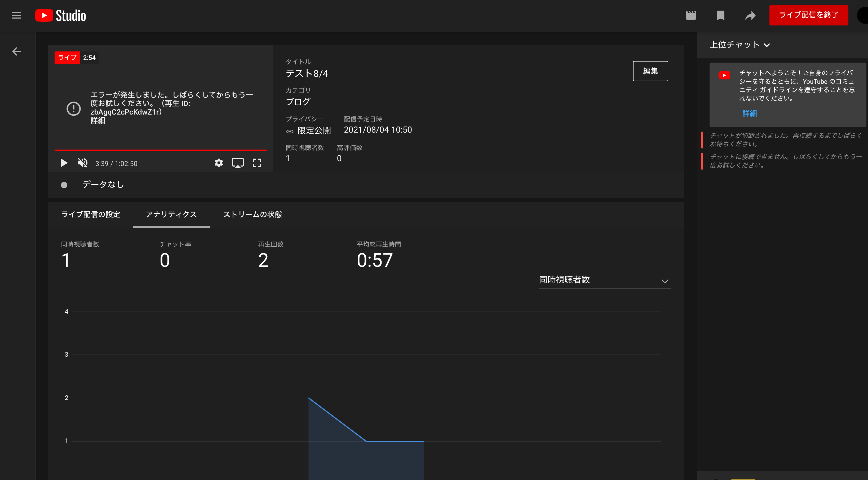
Task: Click the YouTube Studio logo
Action: click(61, 16)
